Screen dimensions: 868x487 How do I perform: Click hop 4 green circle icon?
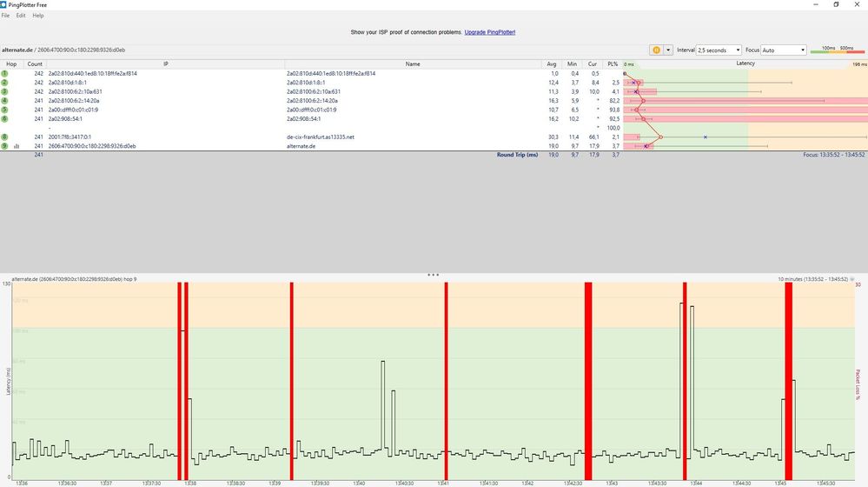tap(4, 101)
